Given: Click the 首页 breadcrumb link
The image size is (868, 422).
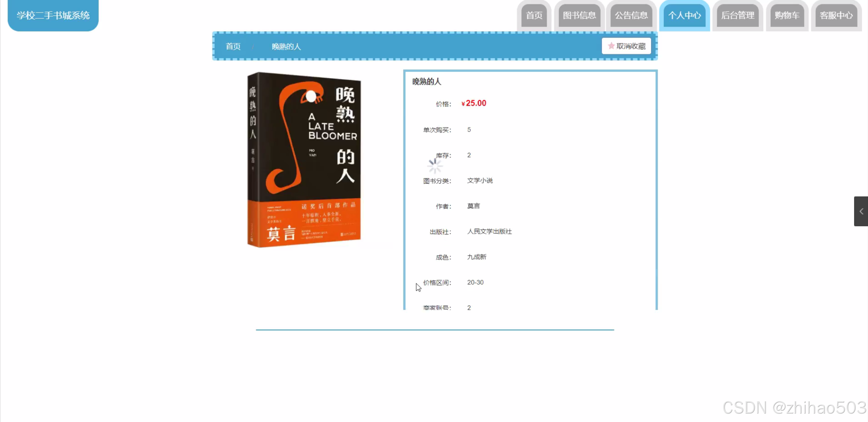Looking at the screenshot, I should click(233, 46).
